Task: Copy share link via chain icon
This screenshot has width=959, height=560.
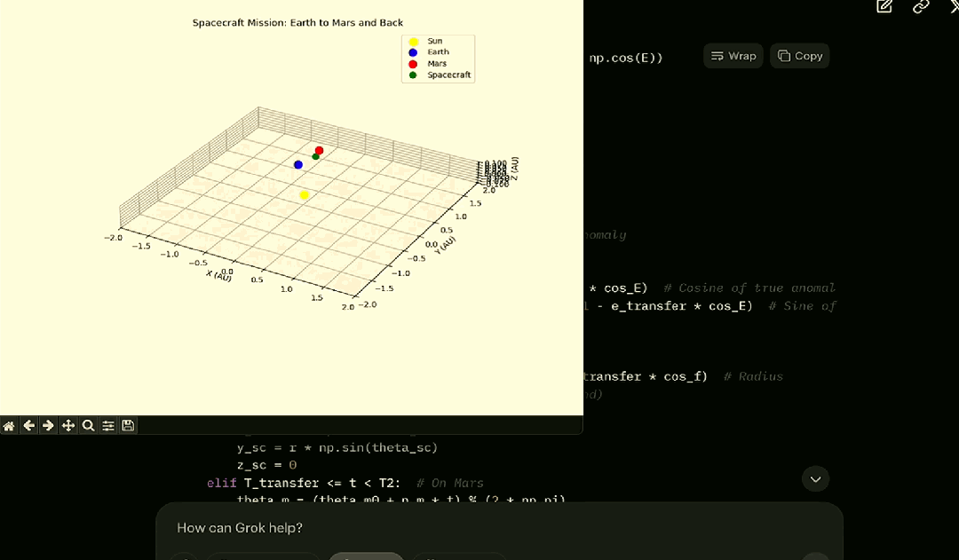Action: pyautogui.click(x=921, y=7)
